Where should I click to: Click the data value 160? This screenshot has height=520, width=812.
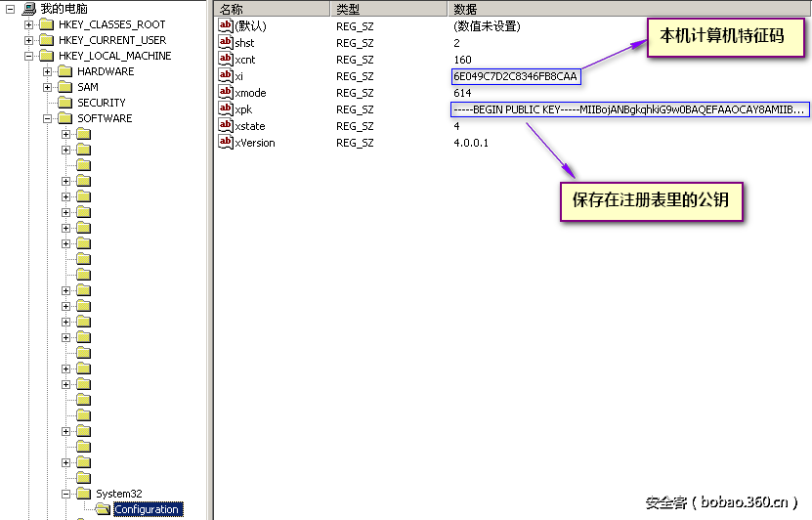click(462, 60)
